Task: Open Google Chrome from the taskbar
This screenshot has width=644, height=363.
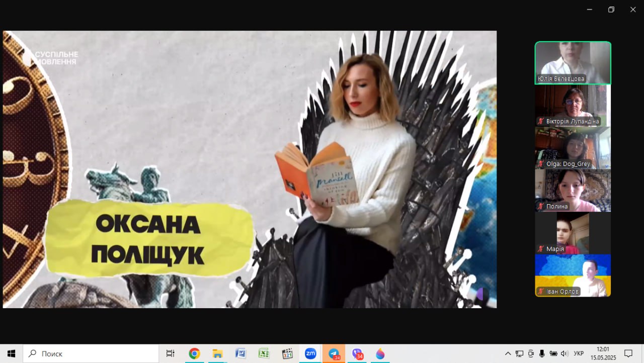Action: (x=194, y=353)
